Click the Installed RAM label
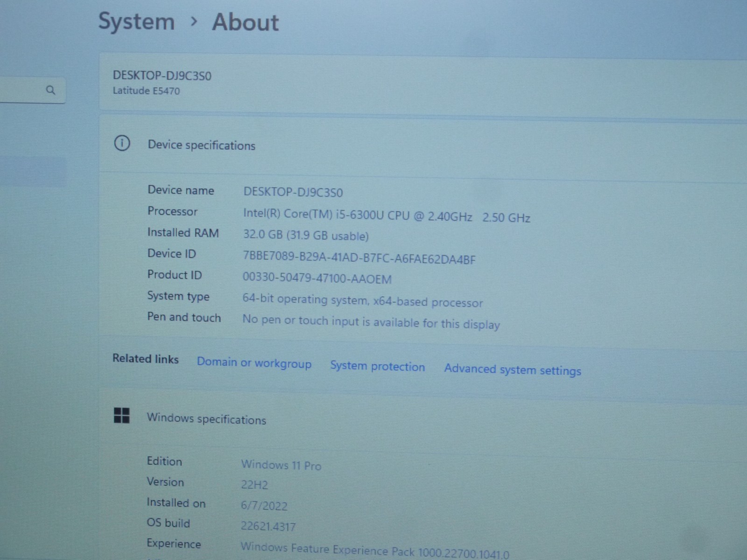The image size is (747, 560). [183, 232]
